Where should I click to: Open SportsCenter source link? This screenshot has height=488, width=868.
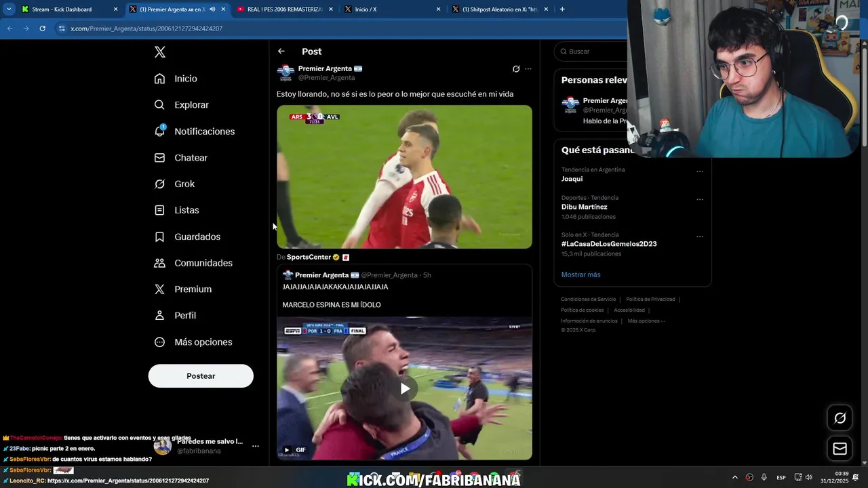(x=309, y=258)
